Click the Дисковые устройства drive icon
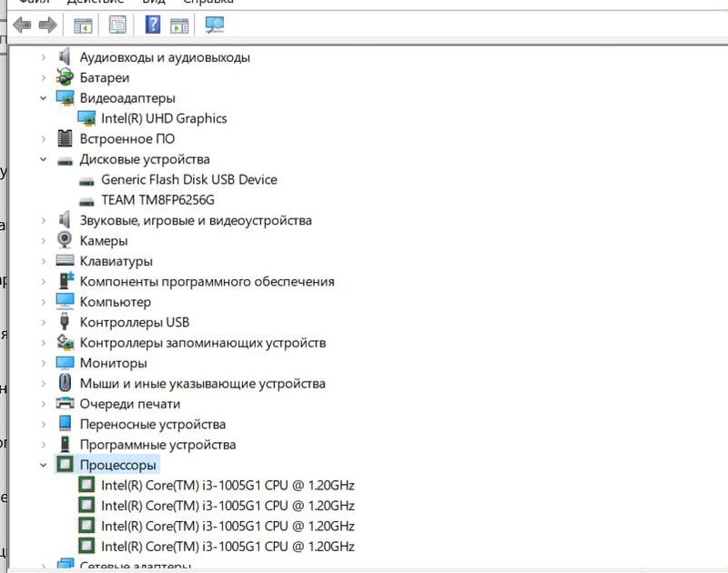The image size is (728, 573). (65, 161)
